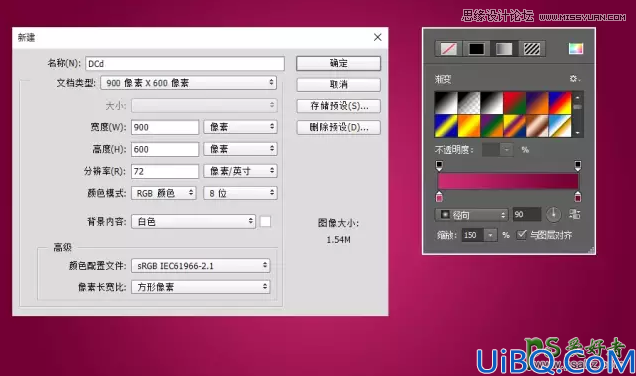Click the 分辨率 field showing 72

pyautogui.click(x=165, y=171)
